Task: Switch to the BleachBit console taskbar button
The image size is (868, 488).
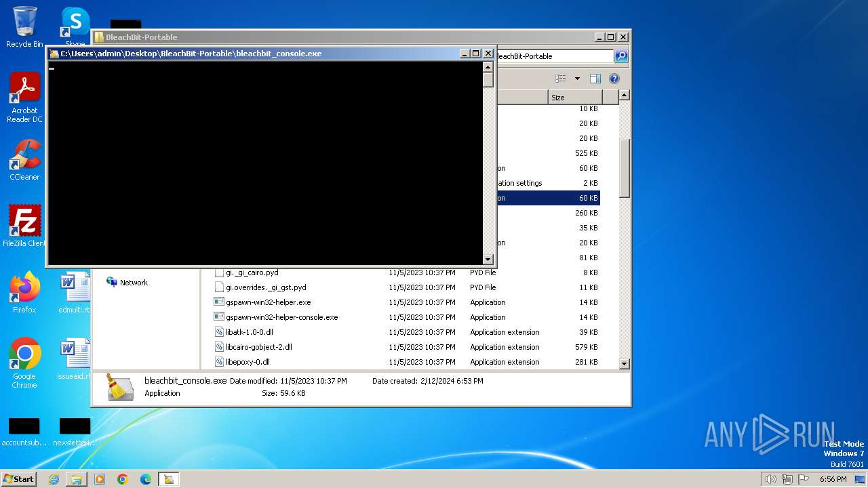Action: [x=169, y=479]
